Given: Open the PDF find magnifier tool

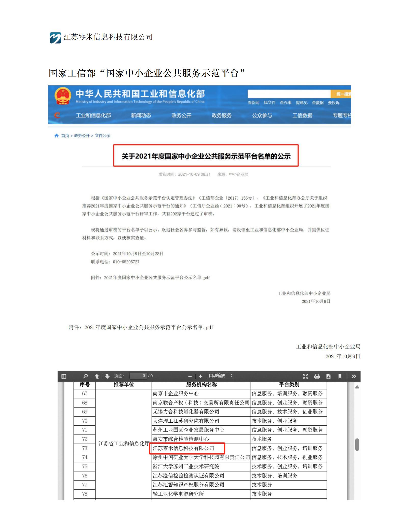Looking at the screenshot, I should click(x=86, y=376).
